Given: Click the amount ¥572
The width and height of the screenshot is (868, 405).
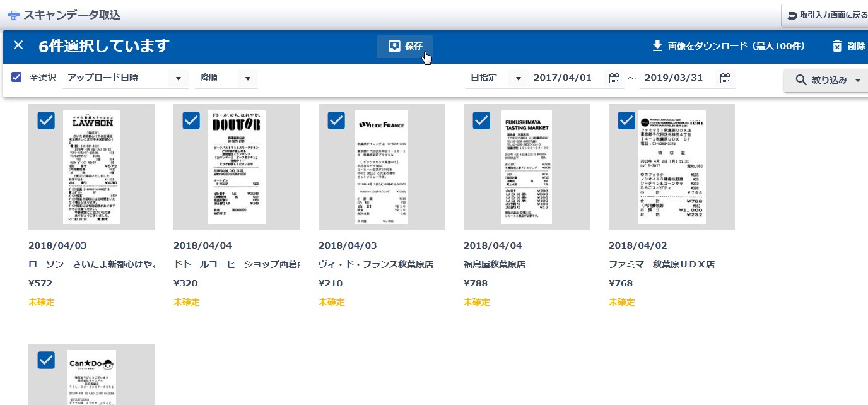Looking at the screenshot, I should [40, 283].
